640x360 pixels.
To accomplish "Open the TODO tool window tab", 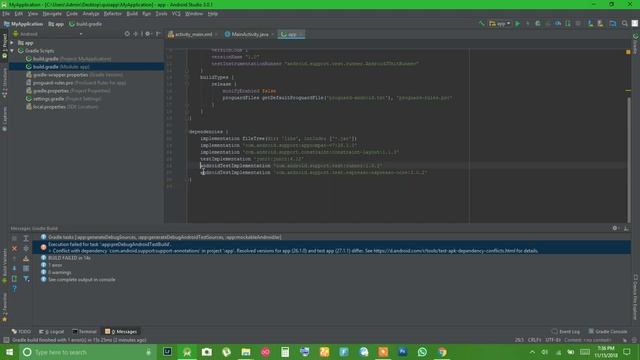I will tap(21, 331).
